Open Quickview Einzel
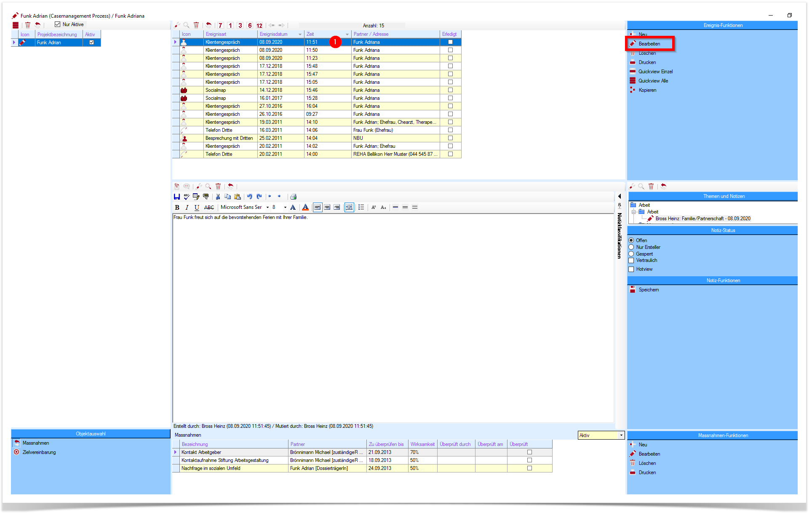This screenshot has height=515, width=812. (656, 72)
